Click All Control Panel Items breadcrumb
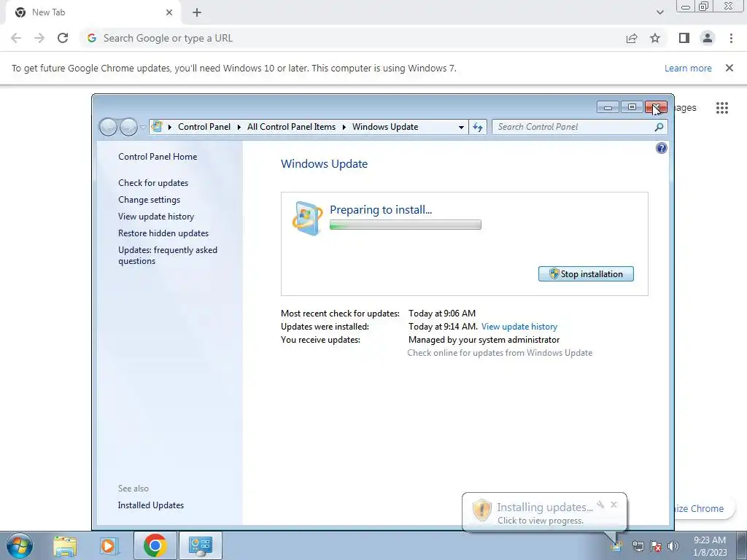The width and height of the screenshot is (747, 560). coord(291,127)
